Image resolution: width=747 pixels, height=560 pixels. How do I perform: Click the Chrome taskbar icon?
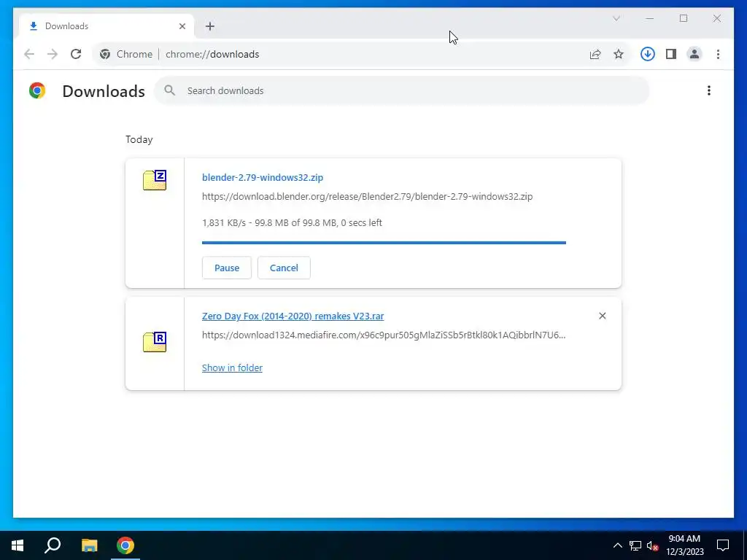pyautogui.click(x=125, y=545)
